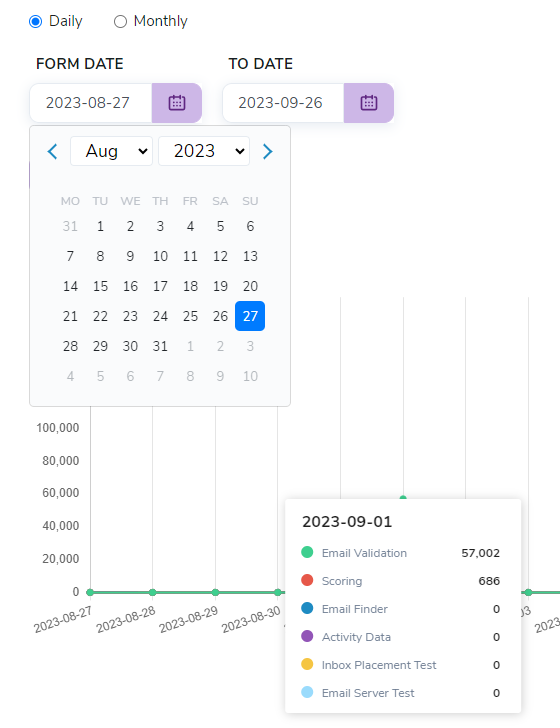The width and height of the screenshot is (560, 728).
Task: Pick August 12 in the calendar
Action: [x=220, y=256]
